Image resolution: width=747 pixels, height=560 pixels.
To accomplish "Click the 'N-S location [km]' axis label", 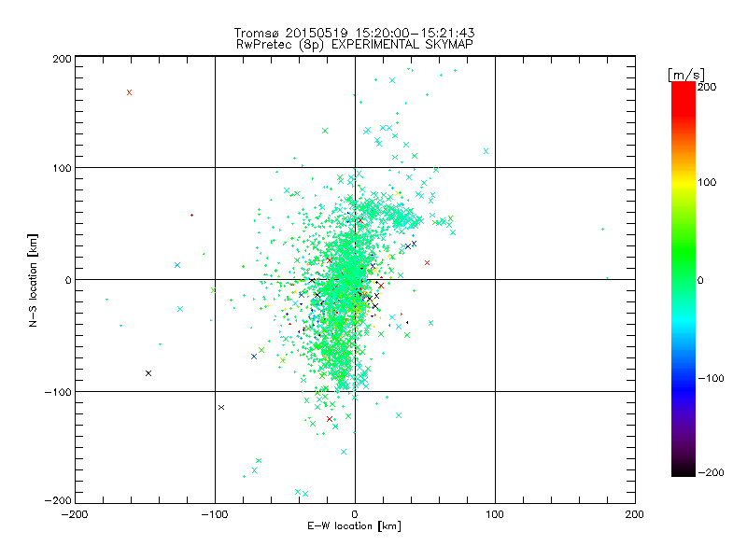I will click(x=33, y=280).
